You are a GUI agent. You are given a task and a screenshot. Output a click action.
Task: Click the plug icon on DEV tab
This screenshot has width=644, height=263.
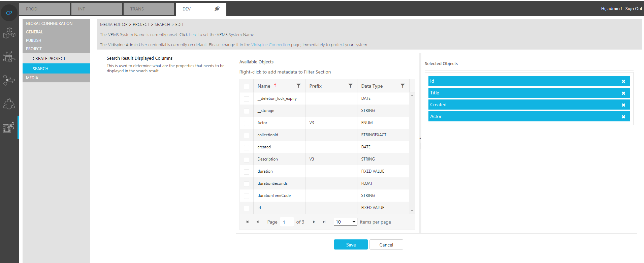click(217, 9)
